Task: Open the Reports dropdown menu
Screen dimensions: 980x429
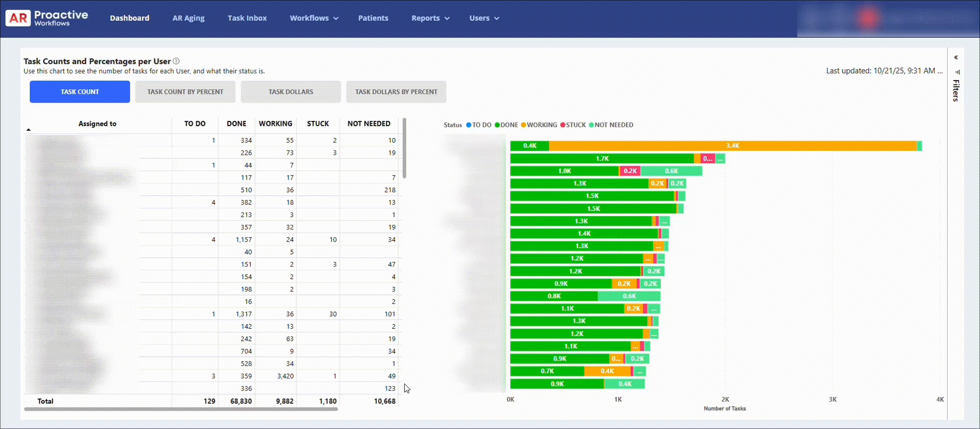Action: (x=430, y=18)
